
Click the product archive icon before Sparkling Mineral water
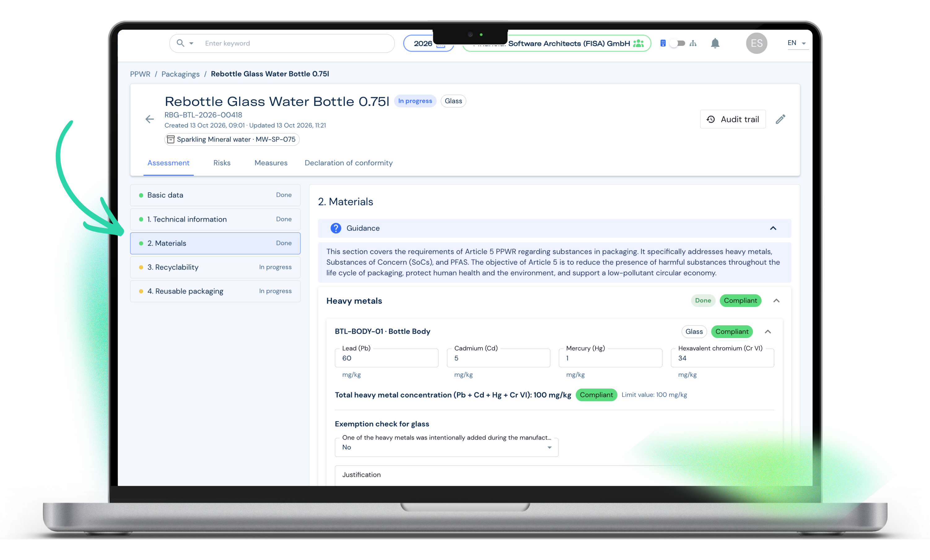171,139
